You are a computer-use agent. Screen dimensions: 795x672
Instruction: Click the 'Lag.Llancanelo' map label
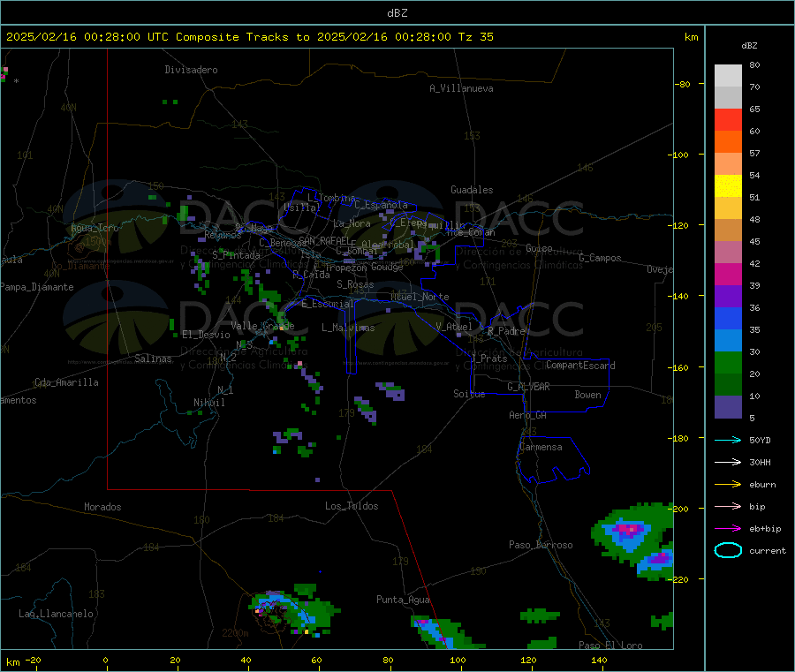pyautogui.click(x=57, y=615)
